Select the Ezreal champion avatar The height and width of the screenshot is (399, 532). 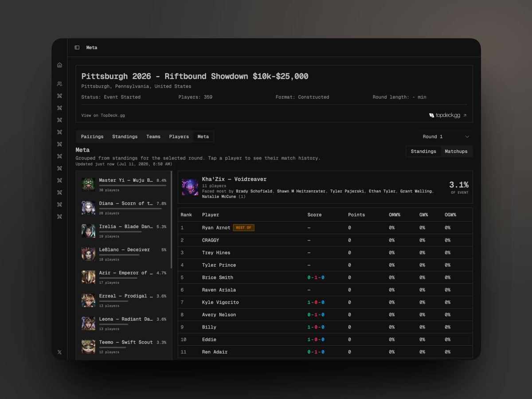tap(88, 300)
